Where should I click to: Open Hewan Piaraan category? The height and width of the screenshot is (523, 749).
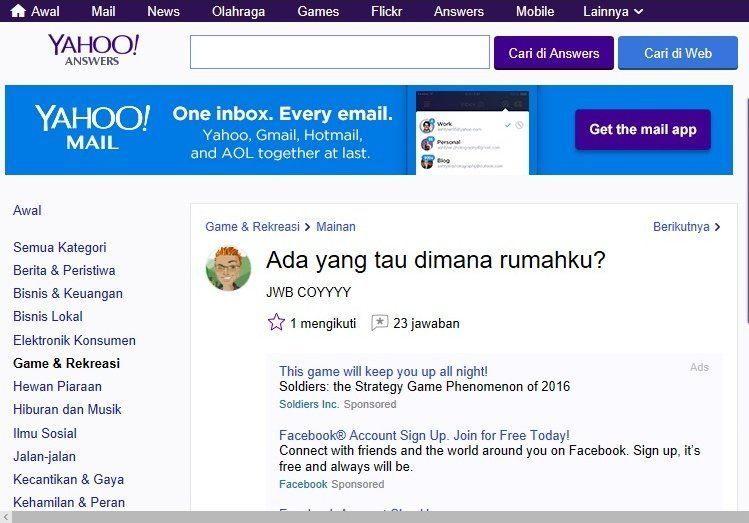[x=57, y=386]
